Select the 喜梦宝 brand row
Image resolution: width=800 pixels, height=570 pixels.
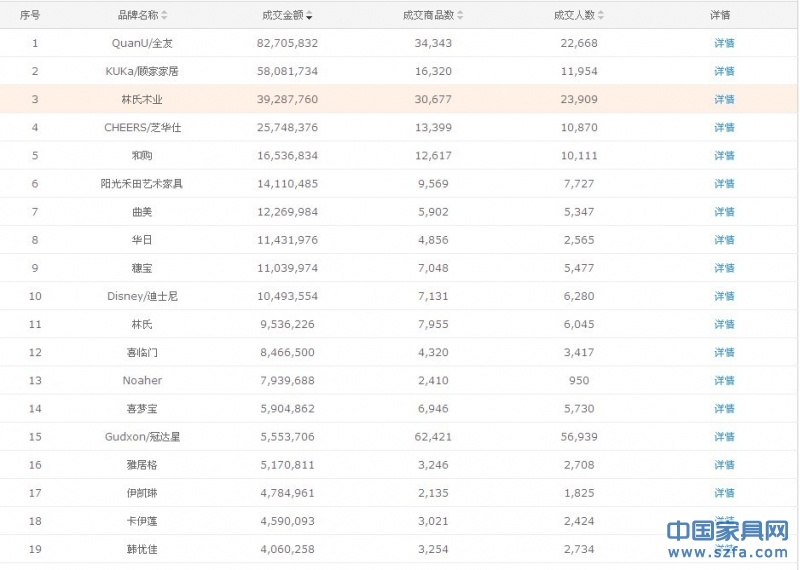142,408
